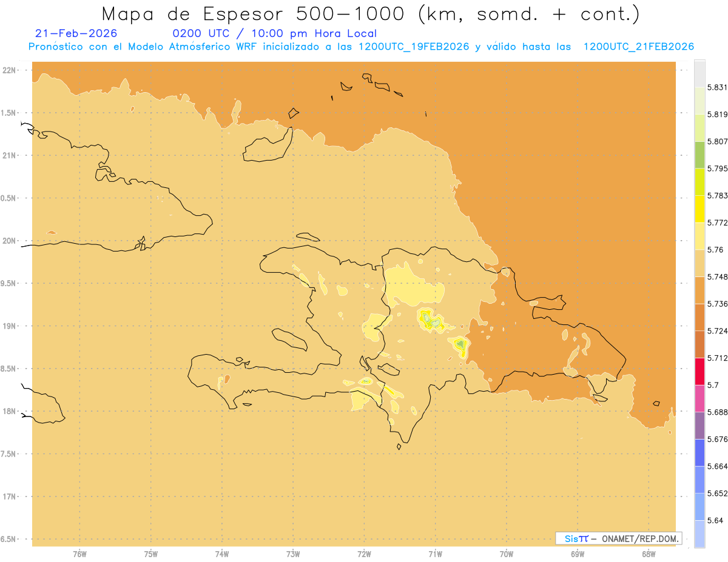Click the colorbar value 5.664
This screenshot has height=562, width=728.
[717, 466]
